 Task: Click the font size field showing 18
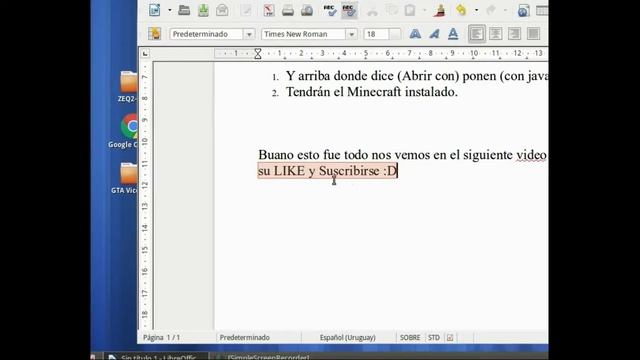(x=376, y=34)
